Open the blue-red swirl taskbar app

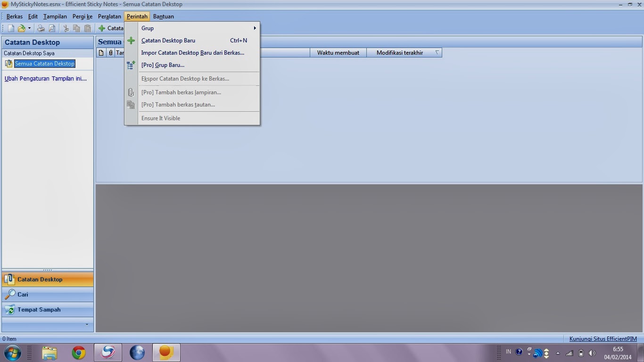click(108, 353)
